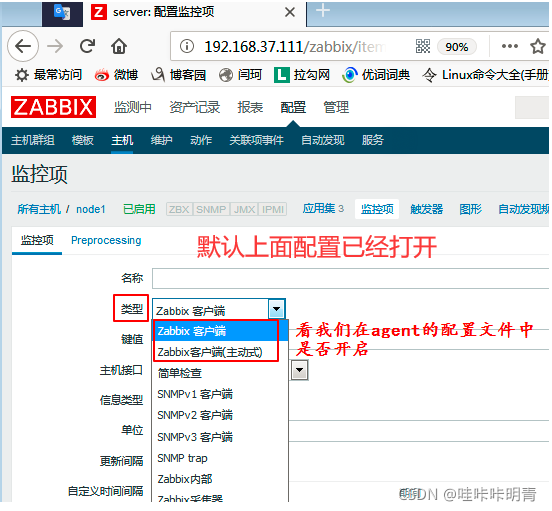The width and height of the screenshot is (552, 511).
Task: Click the browser back arrow button
Action: coord(23,46)
